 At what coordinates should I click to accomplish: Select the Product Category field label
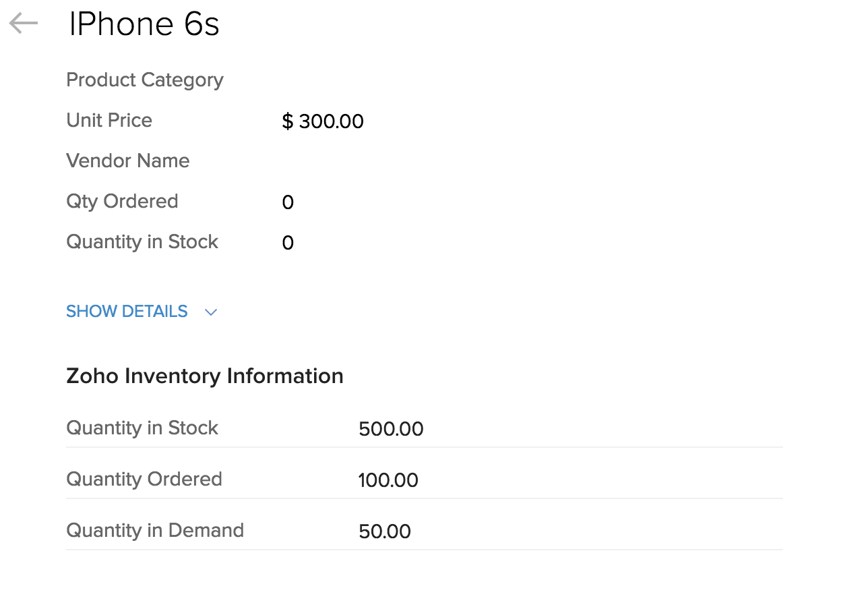(x=145, y=80)
